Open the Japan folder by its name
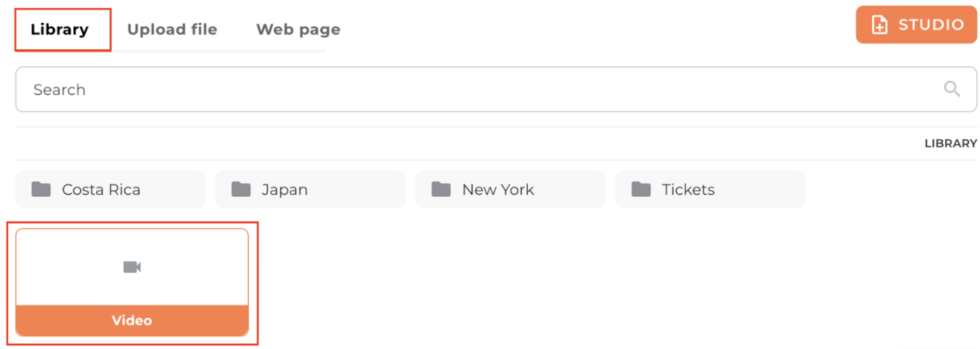The width and height of the screenshot is (980, 349). pyautogui.click(x=285, y=190)
